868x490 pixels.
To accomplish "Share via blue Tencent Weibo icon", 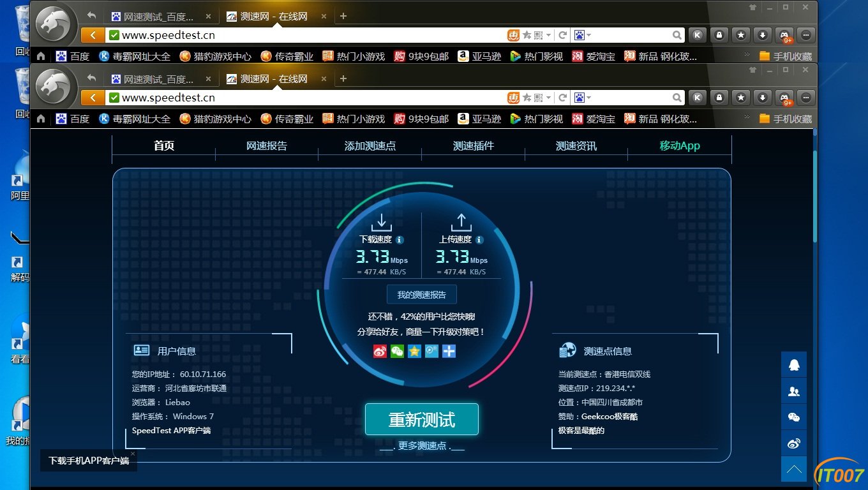I will click(x=431, y=351).
